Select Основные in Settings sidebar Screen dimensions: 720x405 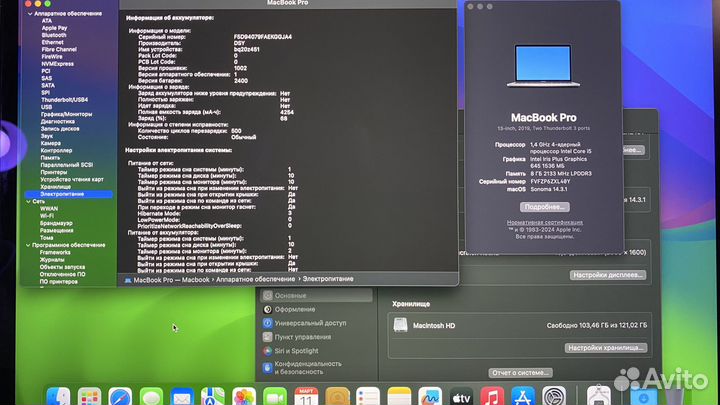pos(316,296)
